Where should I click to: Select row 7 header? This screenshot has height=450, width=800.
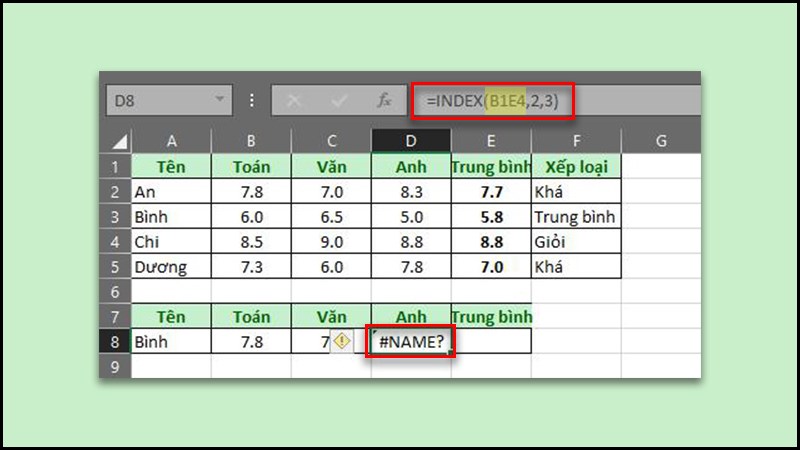pos(115,317)
